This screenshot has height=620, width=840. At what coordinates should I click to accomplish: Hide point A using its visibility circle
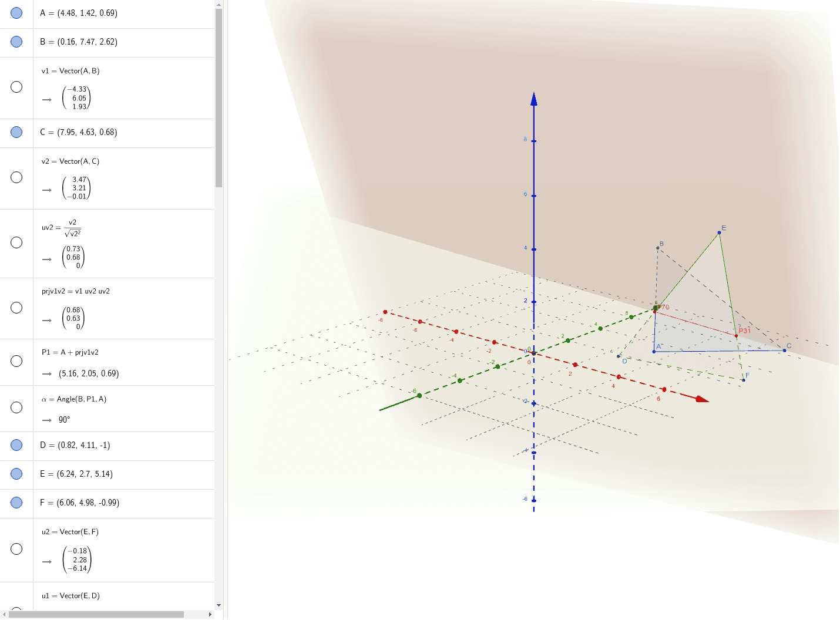pos(16,12)
